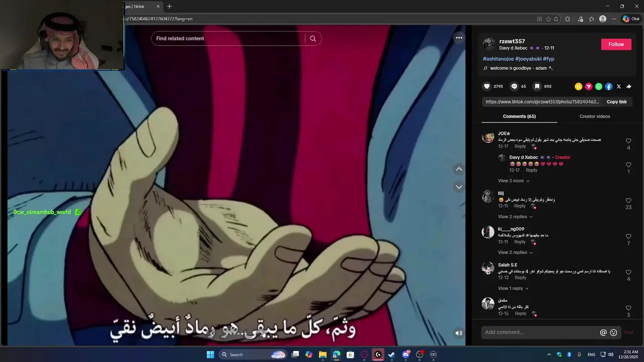This screenshot has width=644, height=362.
Task: Open Copilot Chat in the browser toolbar
Action: pos(631,19)
